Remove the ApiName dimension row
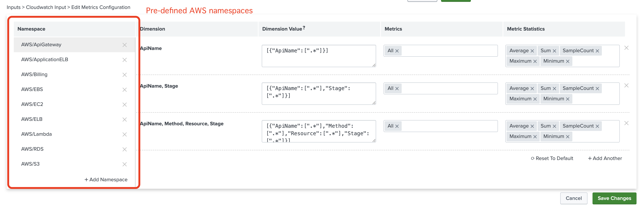The width and height of the screenshot is (644, 207). 626,48
